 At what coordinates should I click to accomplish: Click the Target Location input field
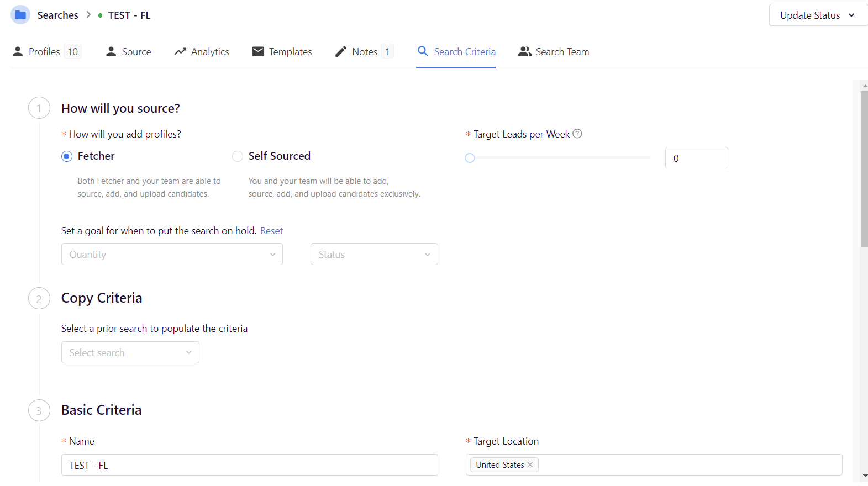pyautogui.click(x=654, y=465)
